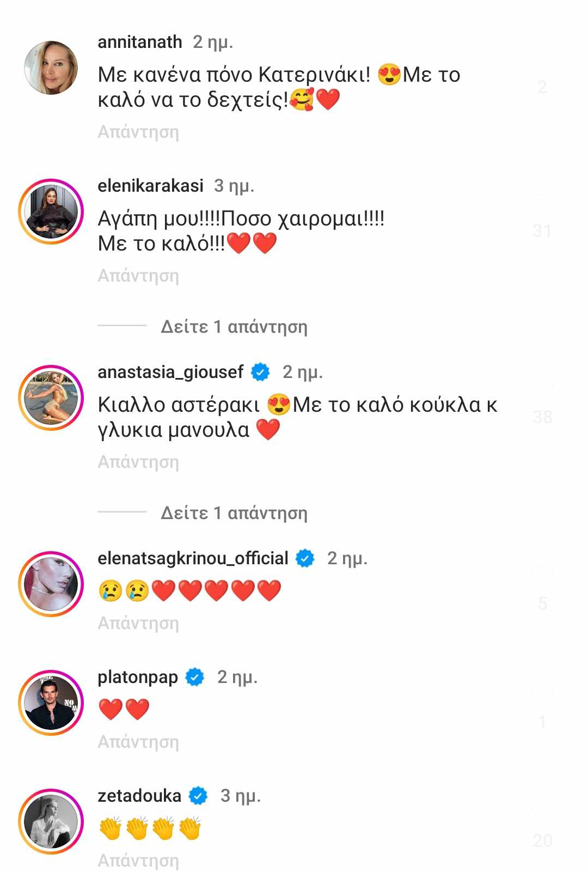
Task: Tap verified badge beside platonpap
Action: click(x=195, y=677)
